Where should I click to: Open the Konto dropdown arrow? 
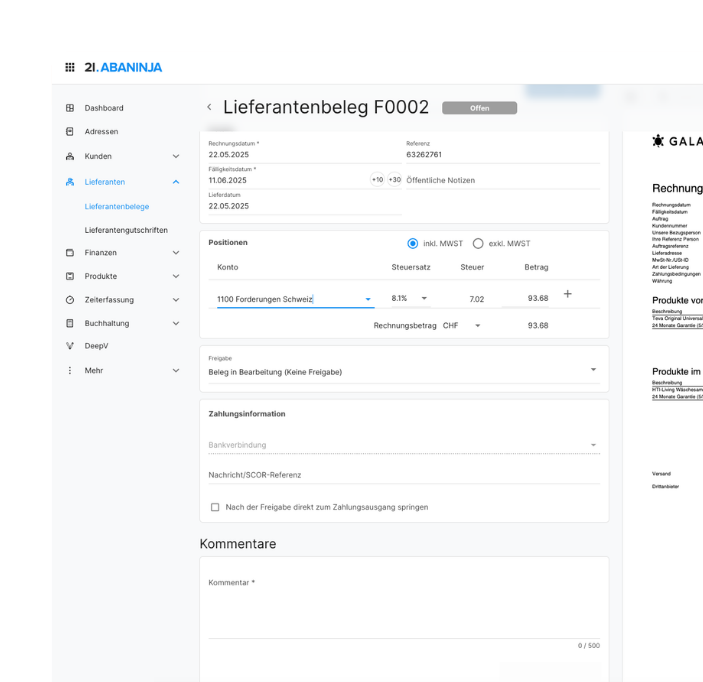(368, 299)
